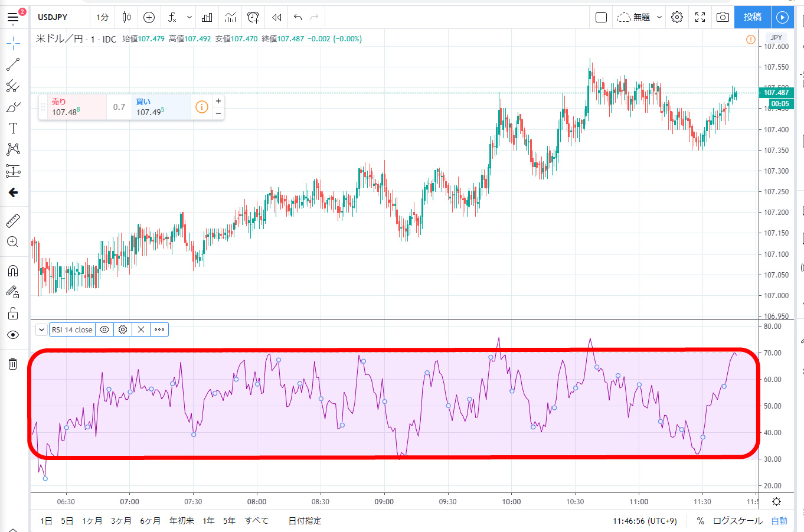
Task: Change the candlestick chart style
Action: [x=126, y=17]
